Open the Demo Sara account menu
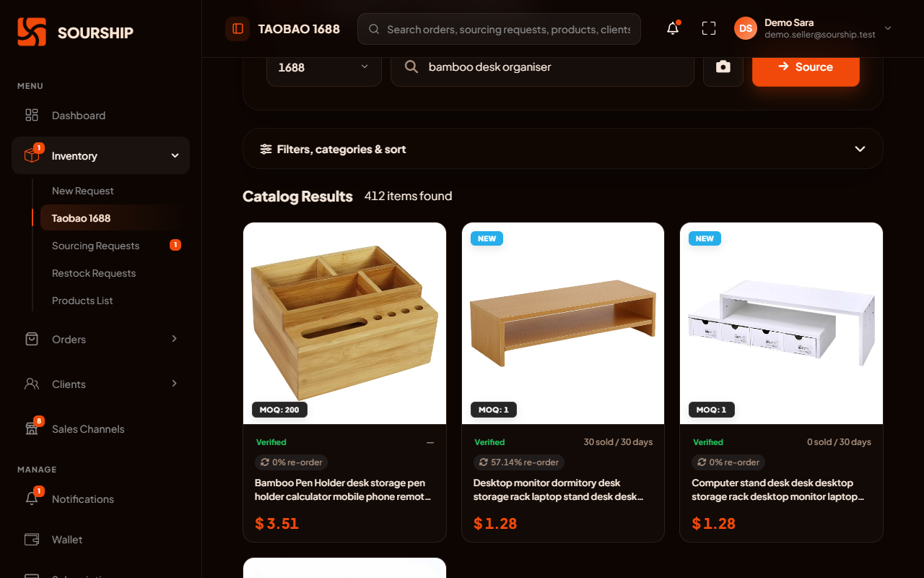The width and height of the screenshot is (924, 578). (814, 29)
